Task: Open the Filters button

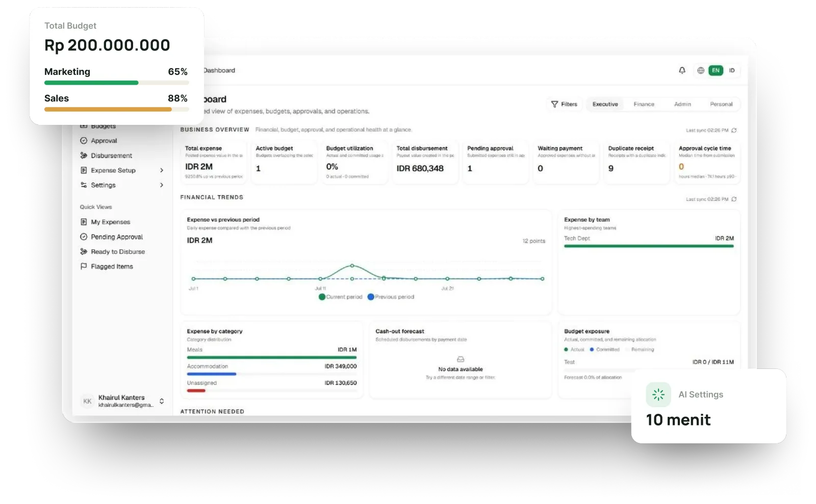Action: click(564, 104)
